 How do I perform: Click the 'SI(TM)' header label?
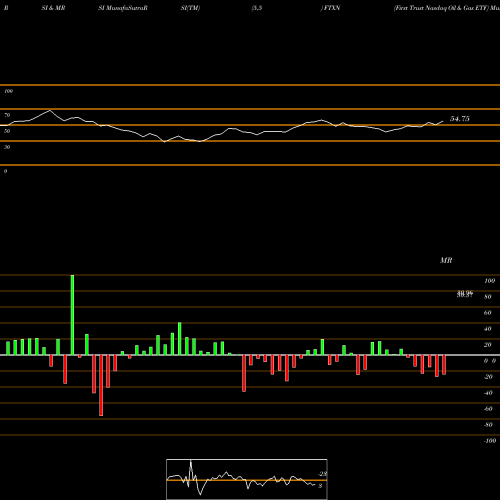(190, 8)
